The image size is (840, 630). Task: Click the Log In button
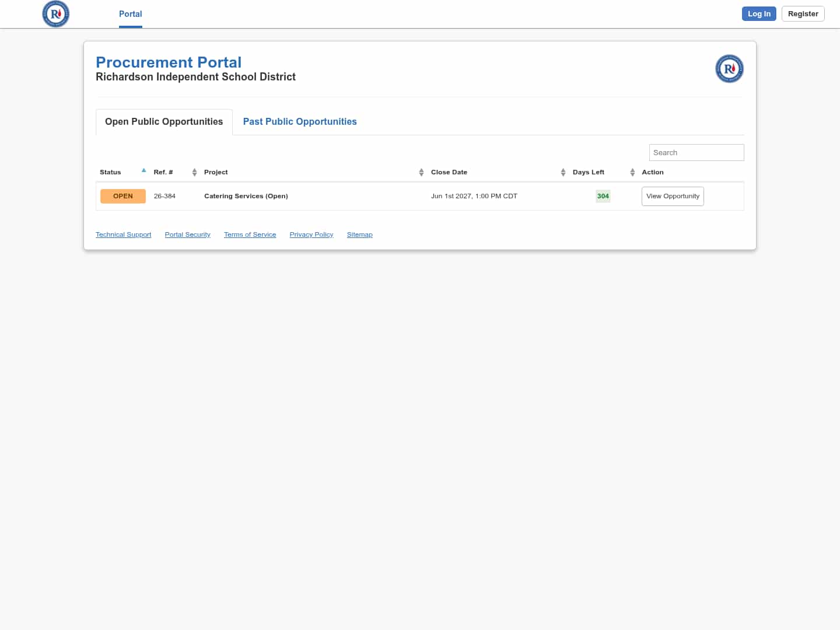(759, 14)
